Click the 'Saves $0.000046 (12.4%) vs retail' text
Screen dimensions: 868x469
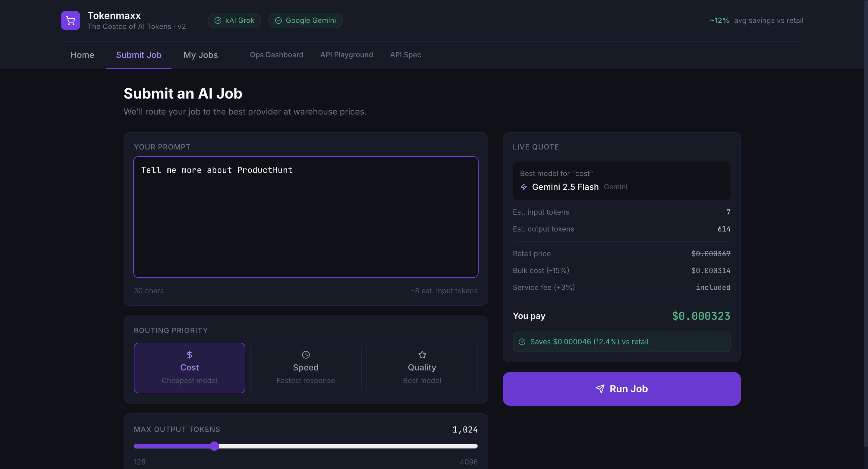tap(589, 342)
